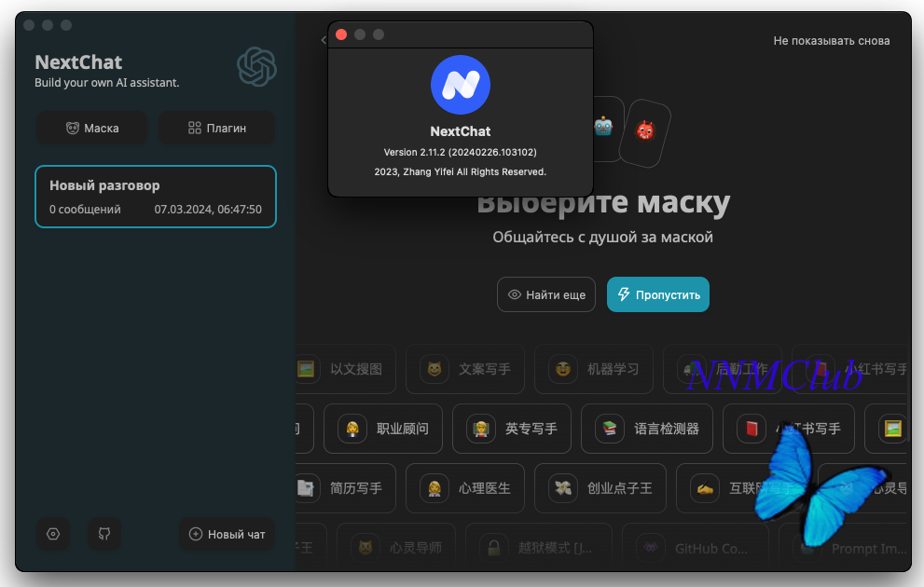
Task: Click the Zhang Yifei copyright text
Action: point(461,172)
